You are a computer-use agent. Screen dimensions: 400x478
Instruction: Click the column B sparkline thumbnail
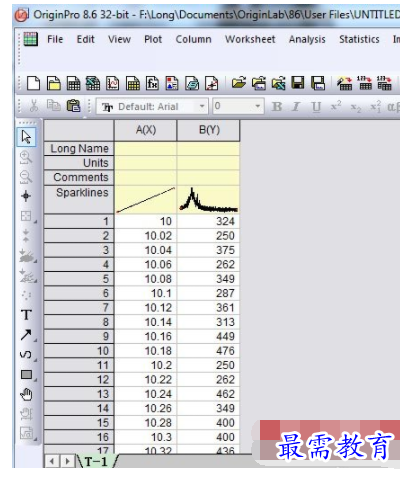point(209,200)
